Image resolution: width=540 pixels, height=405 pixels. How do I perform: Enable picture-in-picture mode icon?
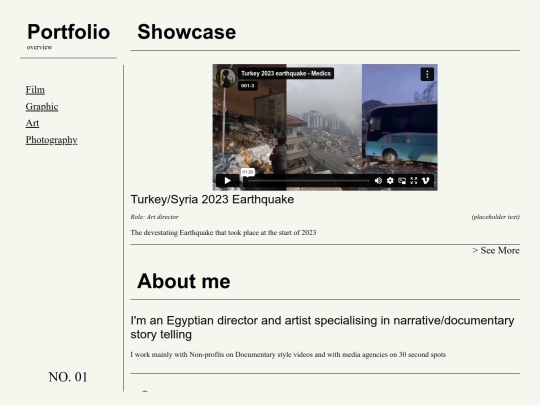click(x=402, y=180)
